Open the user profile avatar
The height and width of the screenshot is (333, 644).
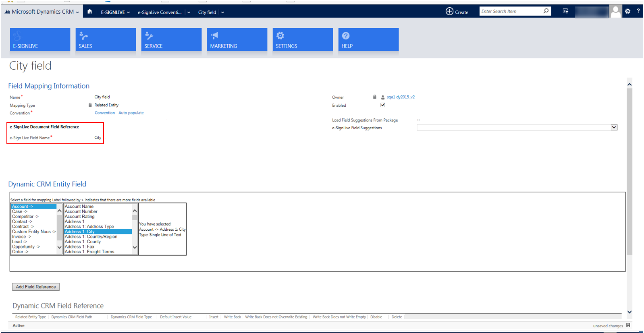[x=616, y=12]
